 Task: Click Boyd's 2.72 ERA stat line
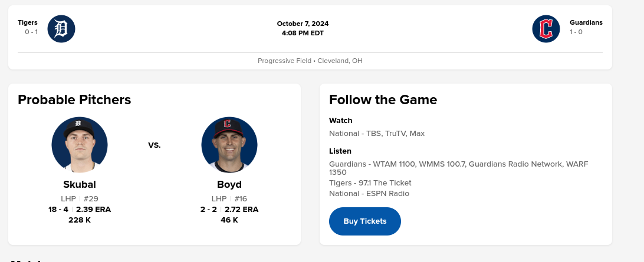point(229,210)
